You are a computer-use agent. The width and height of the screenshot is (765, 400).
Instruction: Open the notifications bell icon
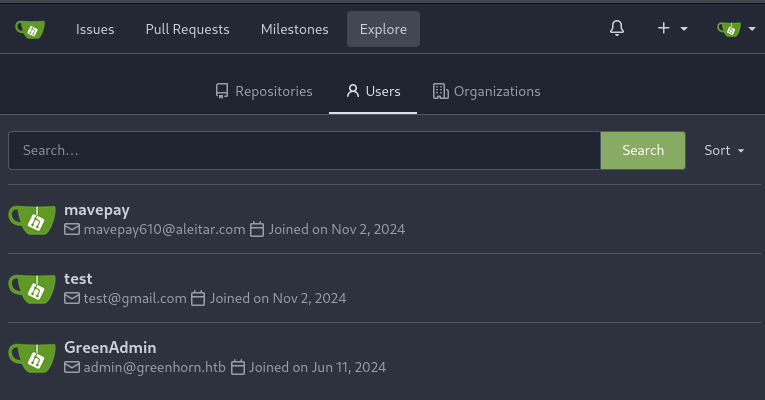(x=617, y=29)
